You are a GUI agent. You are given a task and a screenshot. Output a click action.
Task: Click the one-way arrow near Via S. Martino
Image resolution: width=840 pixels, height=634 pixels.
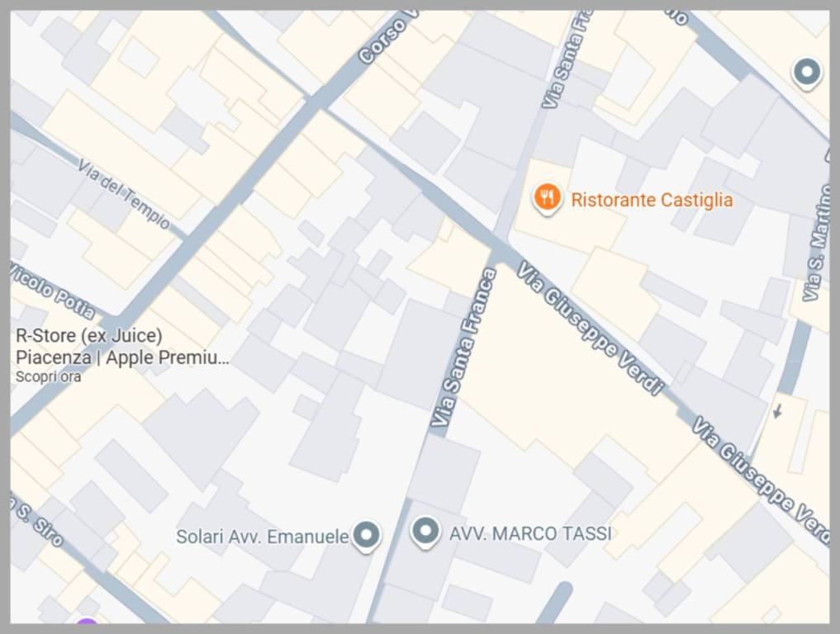point(778,411)
